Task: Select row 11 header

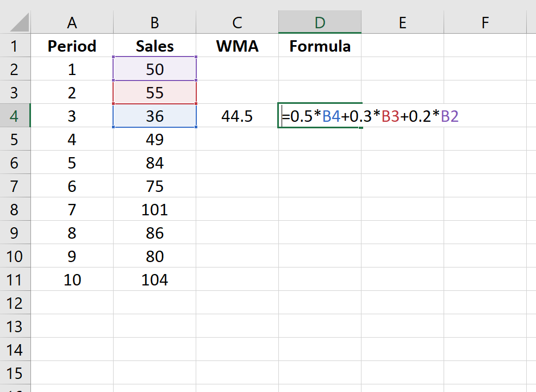Action: coord(15,279)
